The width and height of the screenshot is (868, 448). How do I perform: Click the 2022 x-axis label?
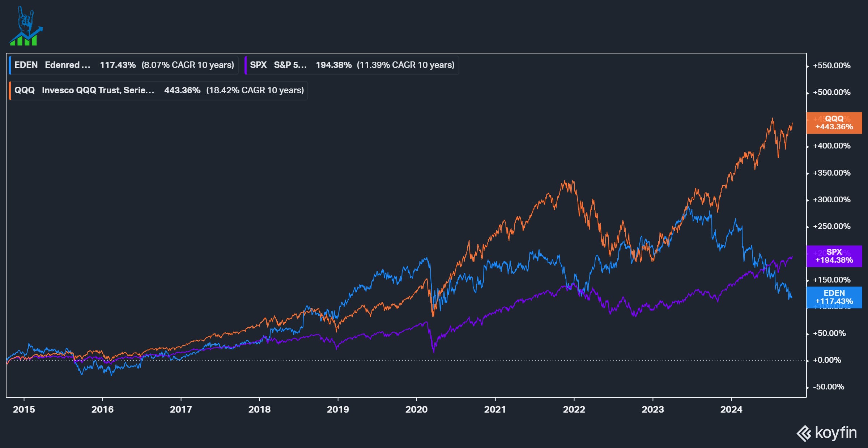[574, 409]
